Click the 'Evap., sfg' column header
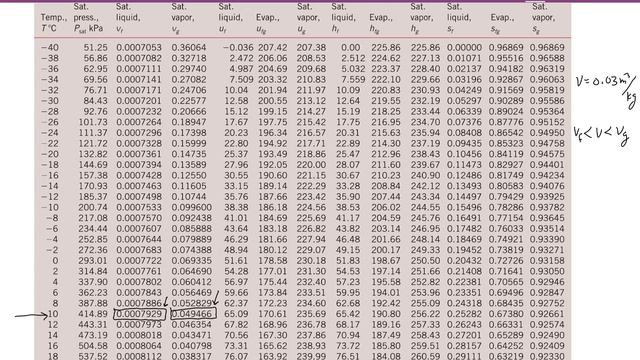640x360 pixels. pos(502,23)
